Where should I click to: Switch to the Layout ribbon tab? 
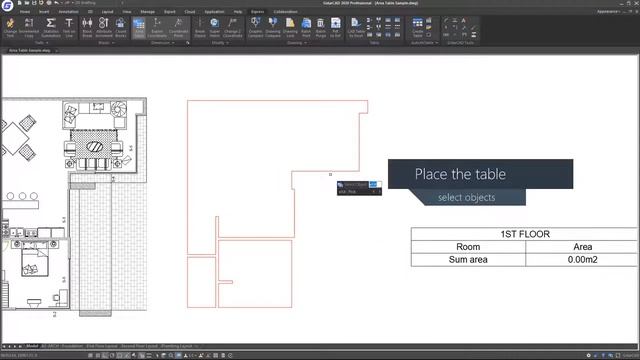(x=107, y=11)
